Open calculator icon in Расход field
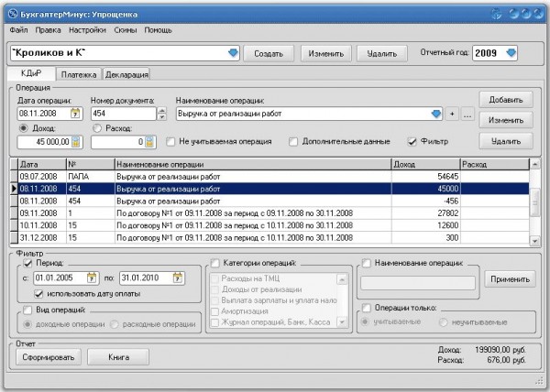 (150, 142)
